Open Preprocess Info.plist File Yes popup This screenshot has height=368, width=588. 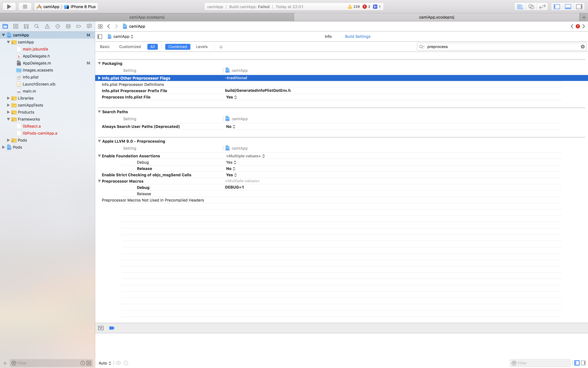coord(232,97)
